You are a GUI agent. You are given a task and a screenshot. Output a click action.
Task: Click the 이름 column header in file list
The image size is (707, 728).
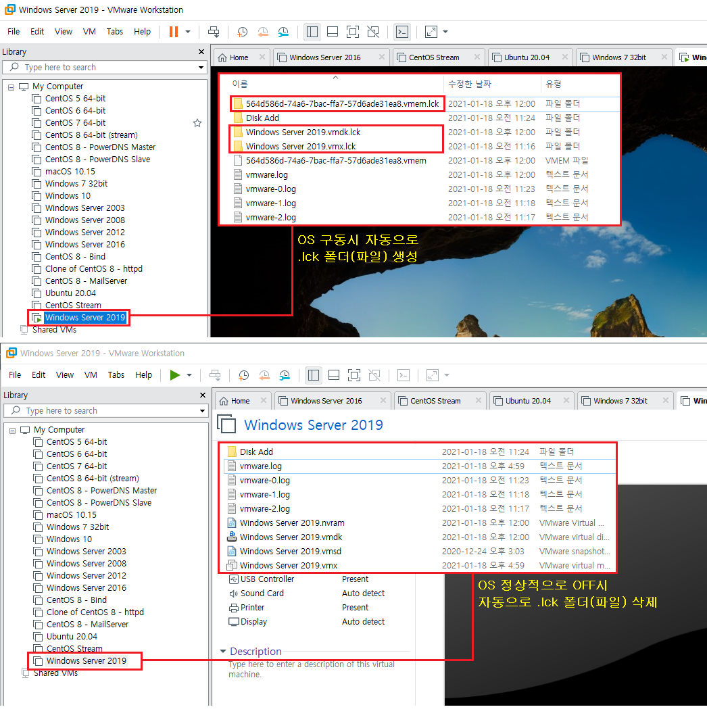coord(240,84)
